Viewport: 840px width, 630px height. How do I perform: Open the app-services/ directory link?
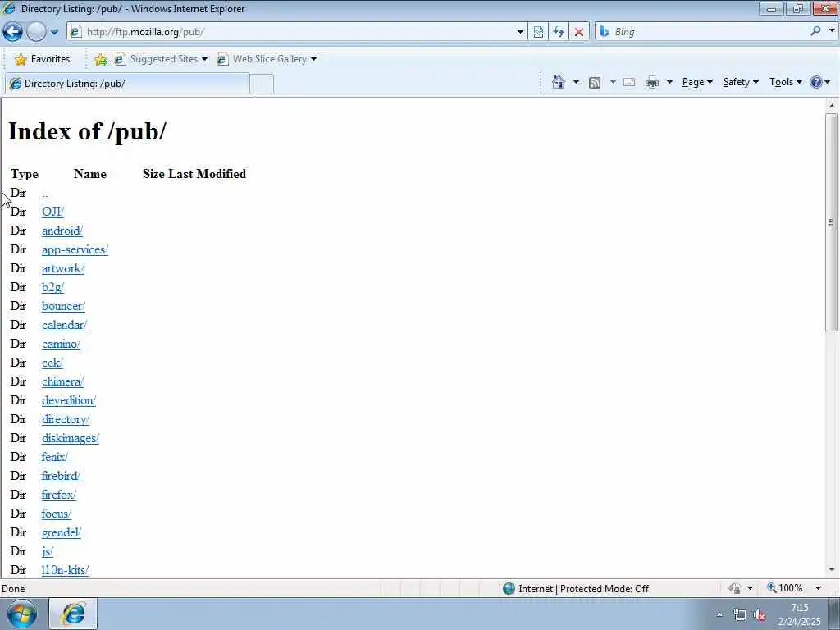click(75, 249)
